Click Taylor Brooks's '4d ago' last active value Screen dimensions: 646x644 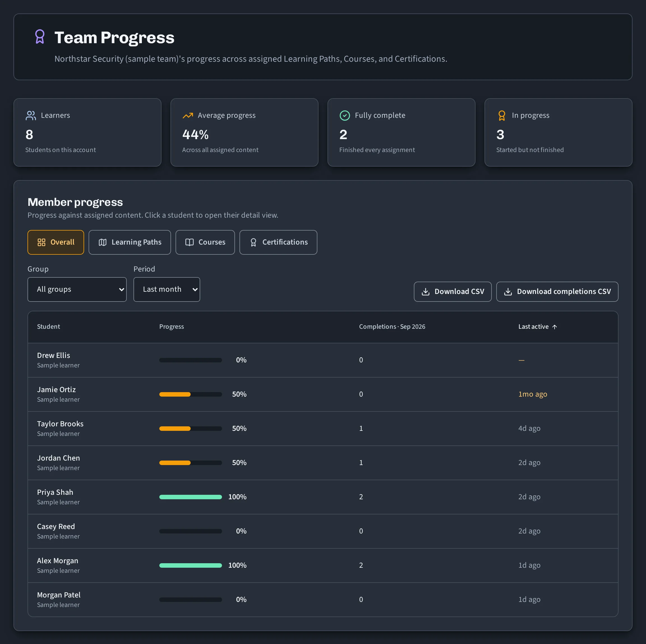pyautogui.click(x=529, y=428)
